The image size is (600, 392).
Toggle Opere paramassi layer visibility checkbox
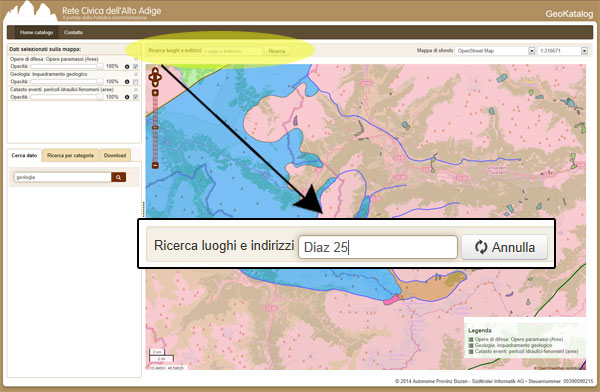point(135,66)
